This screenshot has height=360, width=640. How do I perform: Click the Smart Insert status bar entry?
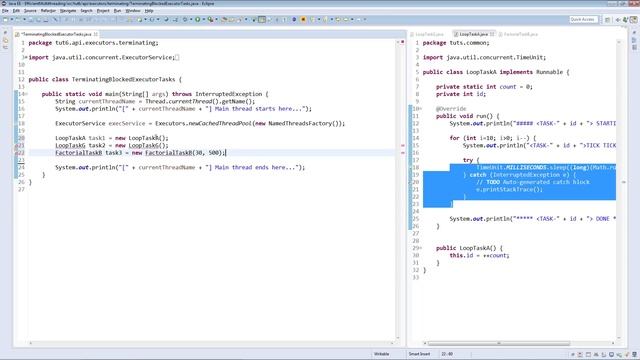click(x=419, y=354)
